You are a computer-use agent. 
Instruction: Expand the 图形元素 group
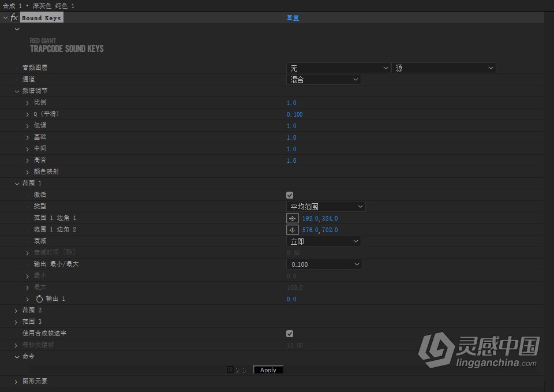(16, 382)
